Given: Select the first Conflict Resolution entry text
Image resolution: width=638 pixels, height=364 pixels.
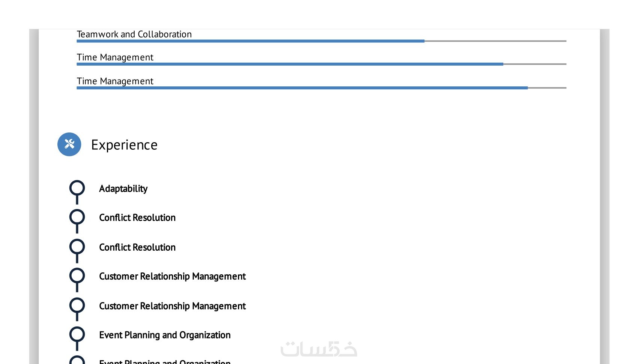Looking at the screenshot, I should click(x=137, y=218).
